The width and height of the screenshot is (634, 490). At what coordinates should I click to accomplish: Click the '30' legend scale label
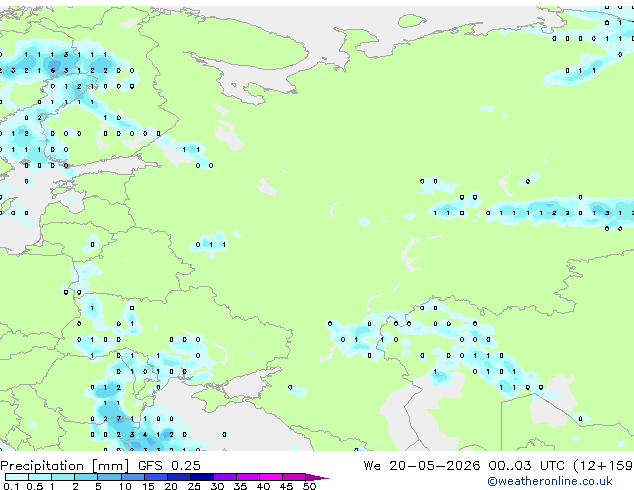(x=217, y=486)
